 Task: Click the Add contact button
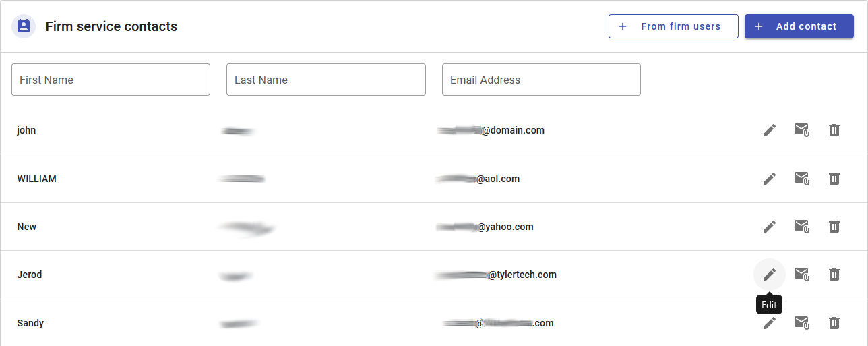[799, 26]
